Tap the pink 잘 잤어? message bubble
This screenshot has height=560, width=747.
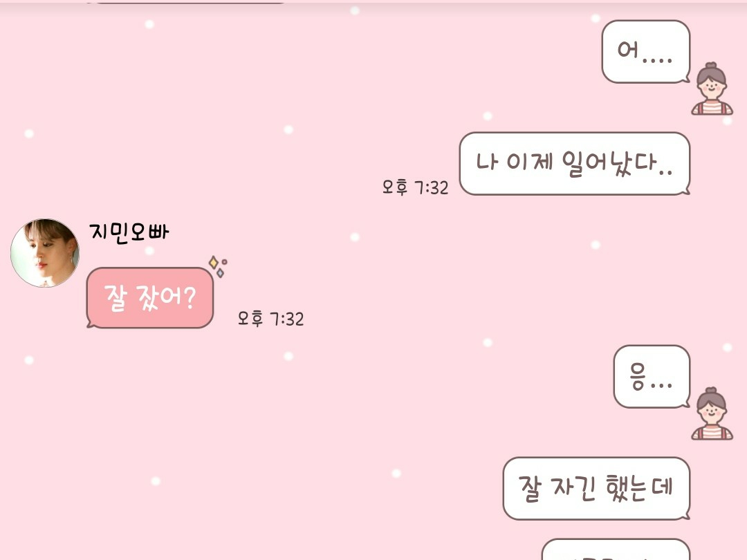(149, 298)
